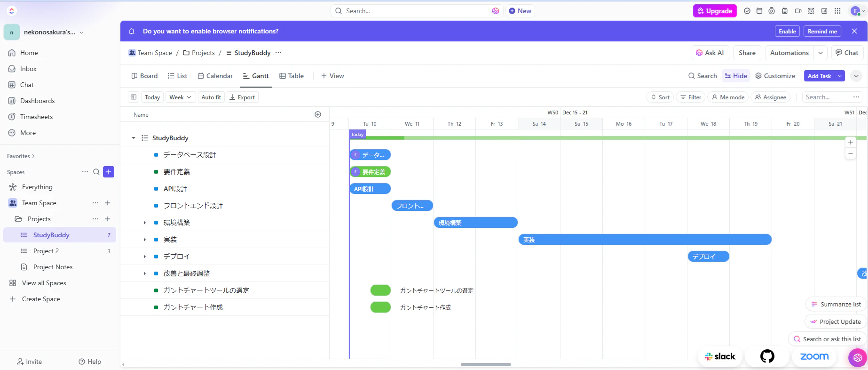The image size is (868, 370).
Task: Open the Week time-scale dropdown
Action: [x=180, y=97]
